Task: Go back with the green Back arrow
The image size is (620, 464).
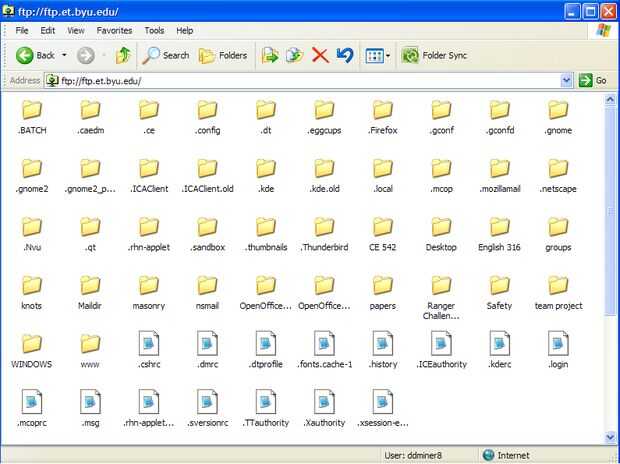Action: click(x=35, y=55)
